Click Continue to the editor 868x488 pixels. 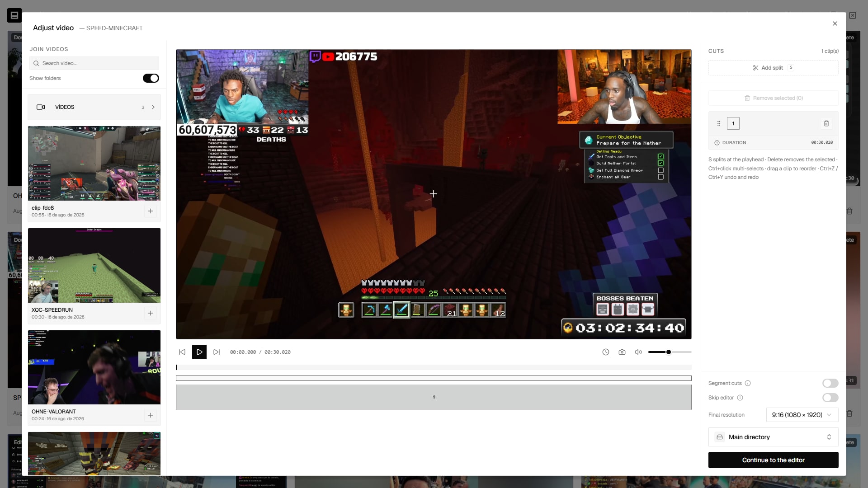click(773, 460)
